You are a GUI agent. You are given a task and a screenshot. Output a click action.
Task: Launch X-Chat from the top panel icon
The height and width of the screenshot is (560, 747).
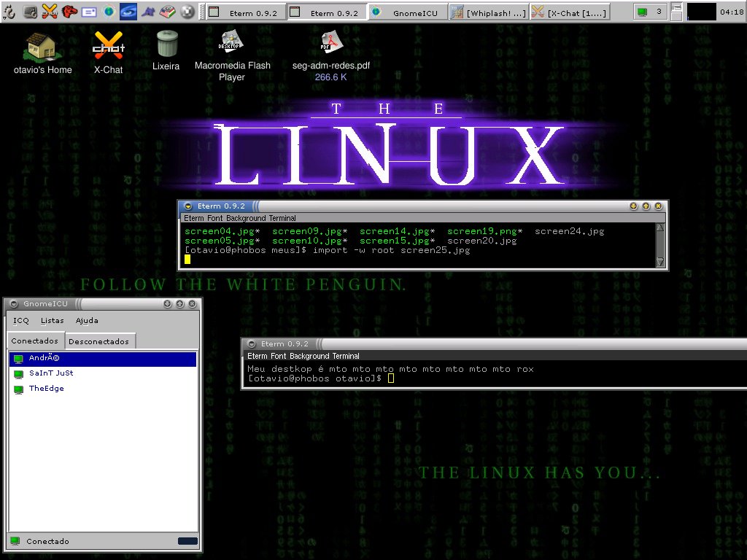coord(49,11)
